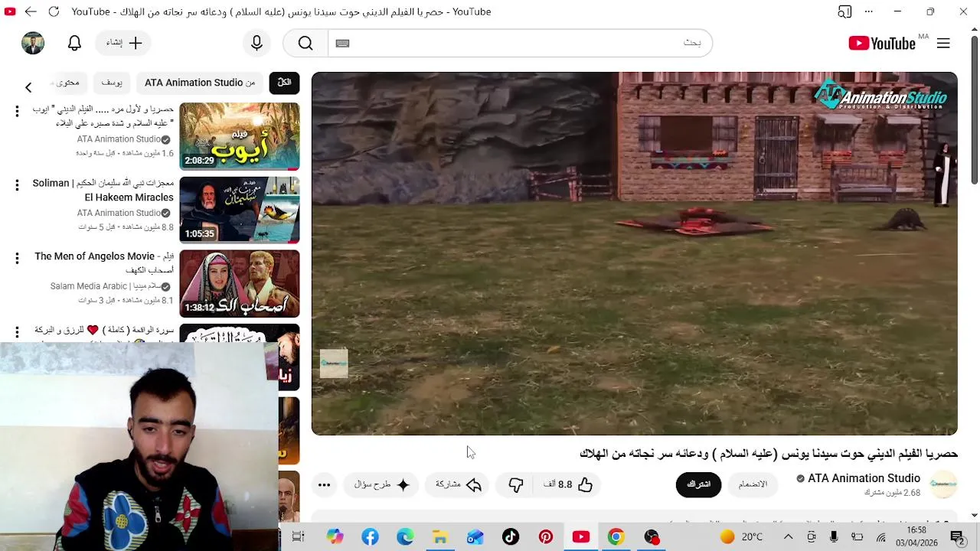Open the tray microphone indicator
Image resolution: width=980 pixels, height=551 pixels.
[834, 537]
